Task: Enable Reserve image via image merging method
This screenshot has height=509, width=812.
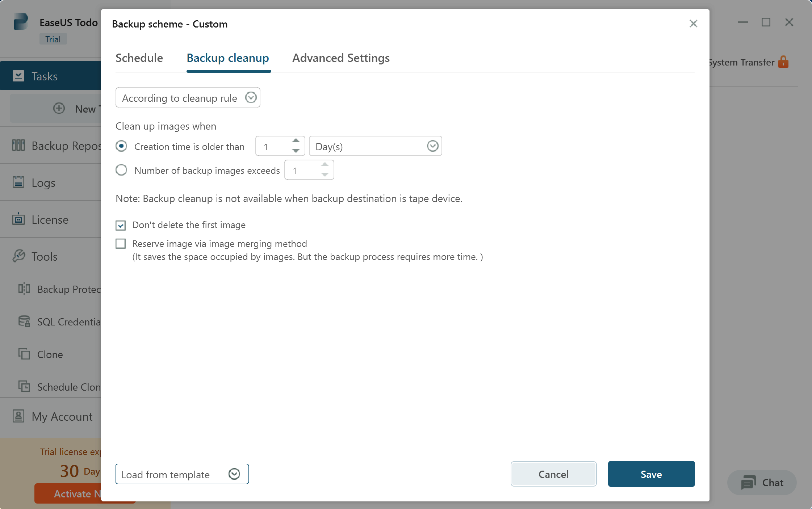Action: point(121,244)
